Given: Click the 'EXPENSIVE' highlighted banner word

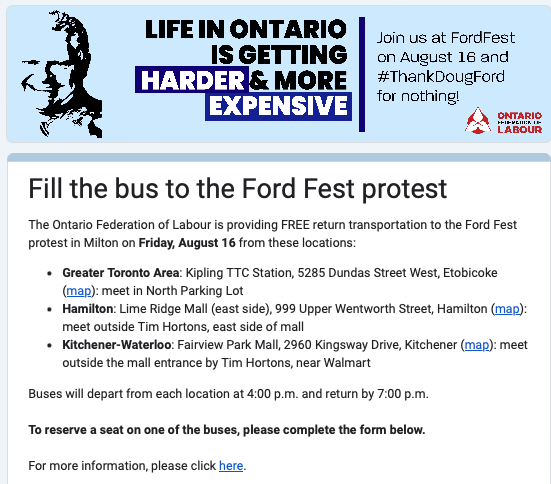Looking at the screenshot, I should tap(278, 106).
